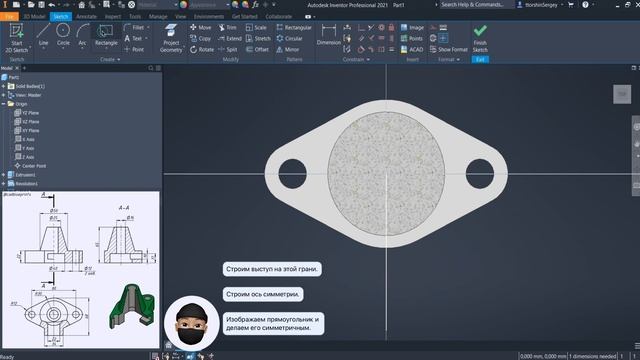This screenshot has width=640, height=360.
Task: Click the Stretch tool
Action: 258,38
